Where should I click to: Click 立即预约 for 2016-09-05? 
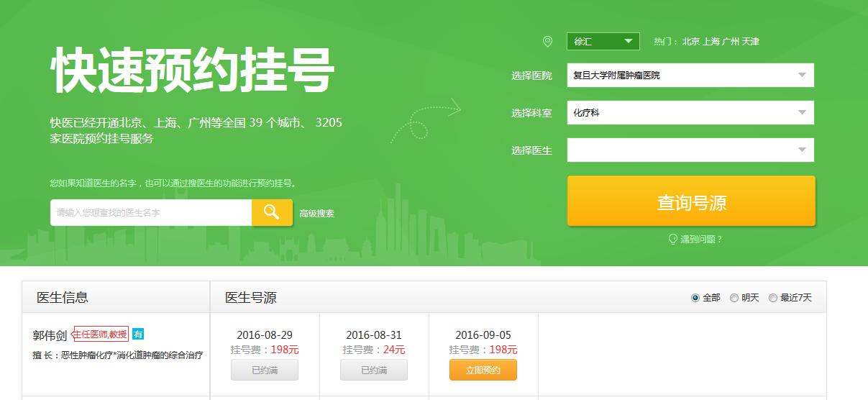(483, 370)
